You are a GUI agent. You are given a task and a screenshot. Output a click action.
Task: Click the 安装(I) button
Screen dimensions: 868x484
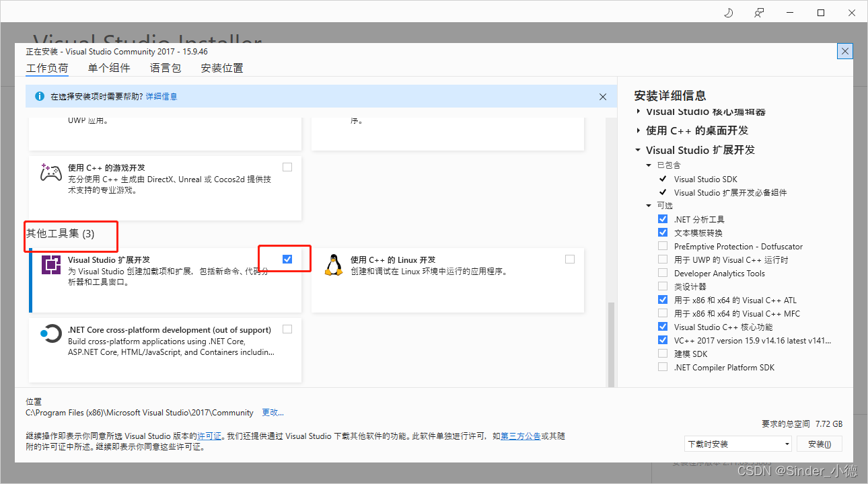820,444
